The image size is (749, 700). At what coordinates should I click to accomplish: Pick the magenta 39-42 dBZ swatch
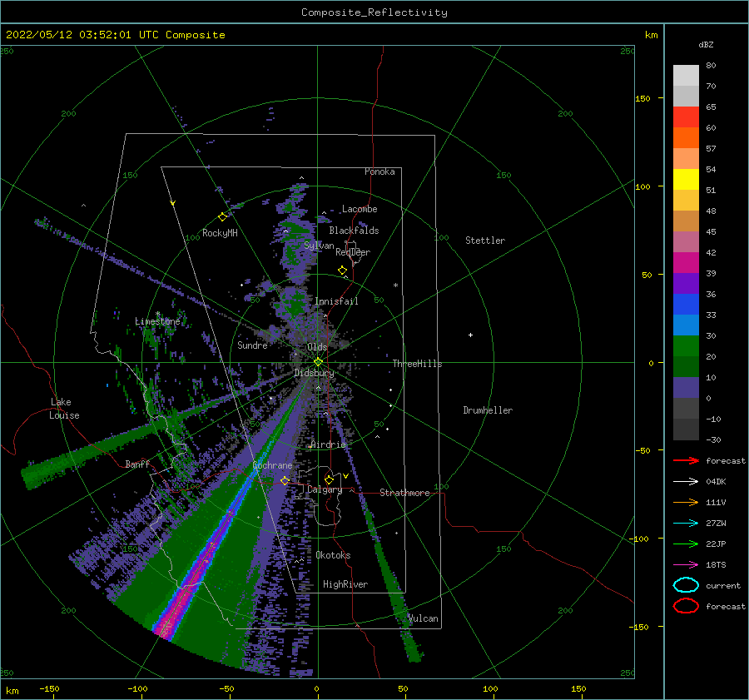[686, 263]
